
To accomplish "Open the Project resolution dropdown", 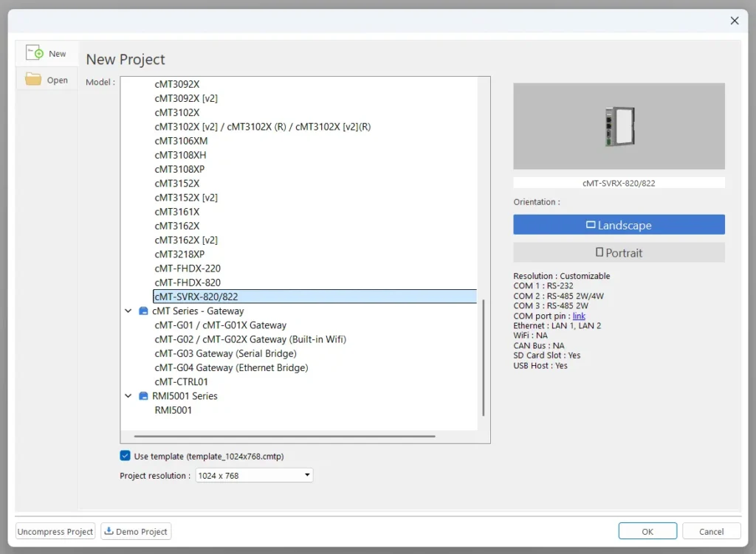I will (x=254, y=476).
